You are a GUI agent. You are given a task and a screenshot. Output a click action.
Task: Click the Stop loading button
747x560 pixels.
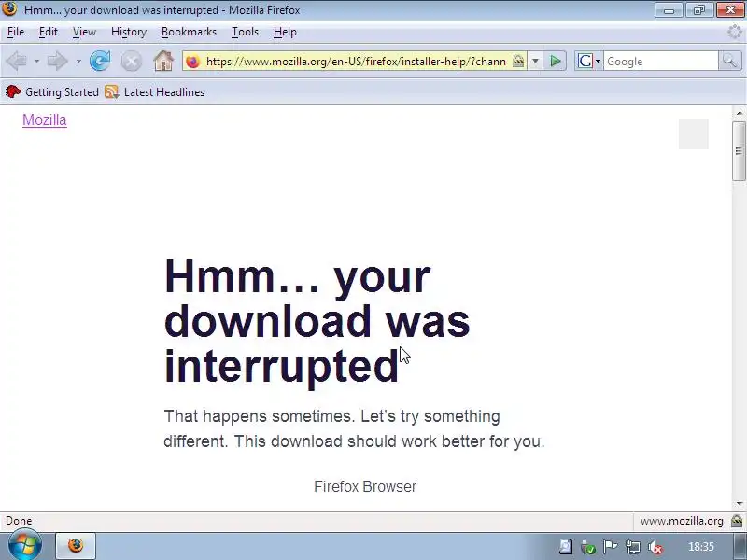[x=131, y=62]
